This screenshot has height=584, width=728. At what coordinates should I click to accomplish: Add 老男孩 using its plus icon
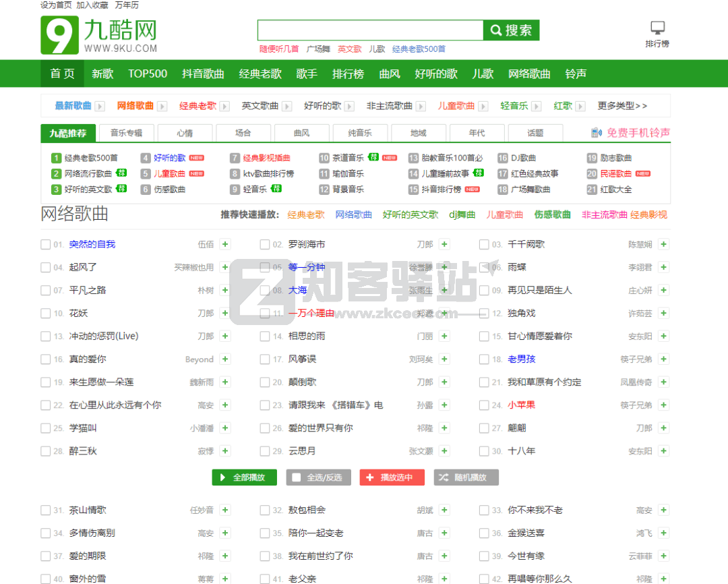click(x=663, y=359)
